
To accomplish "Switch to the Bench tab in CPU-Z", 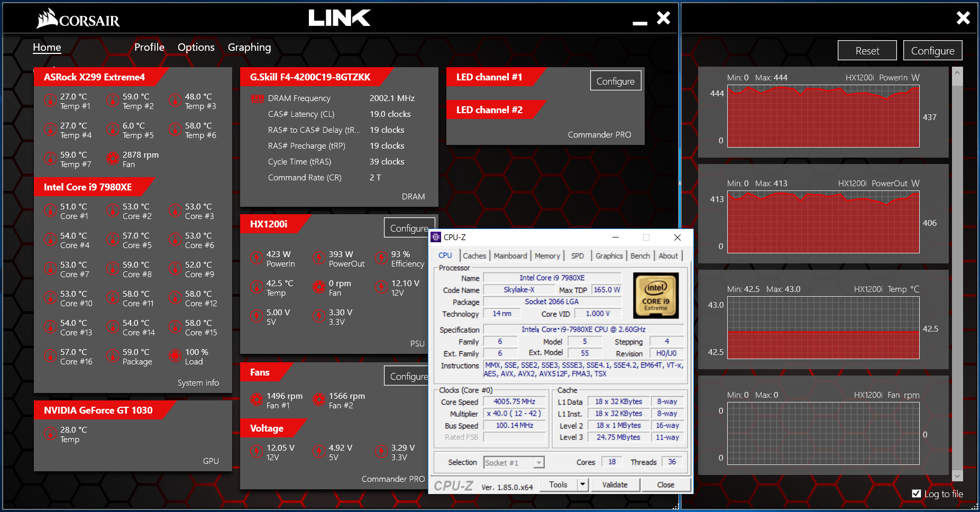I will [x=640, y=256].
